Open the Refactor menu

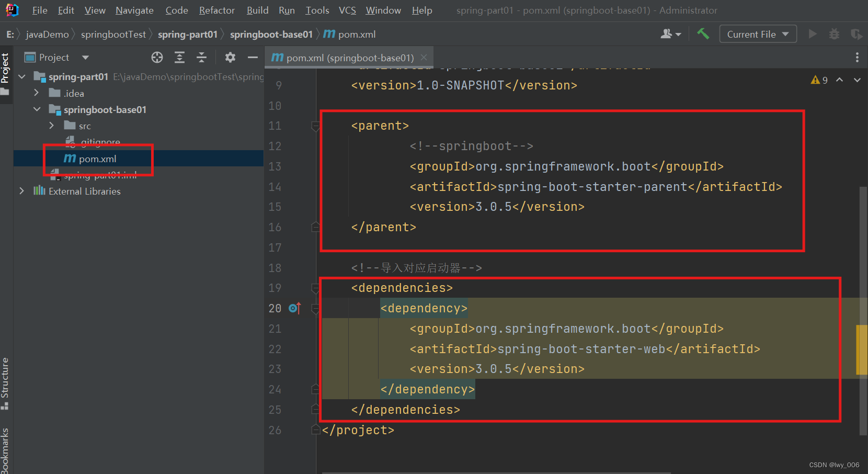click(x=216, y=10)
